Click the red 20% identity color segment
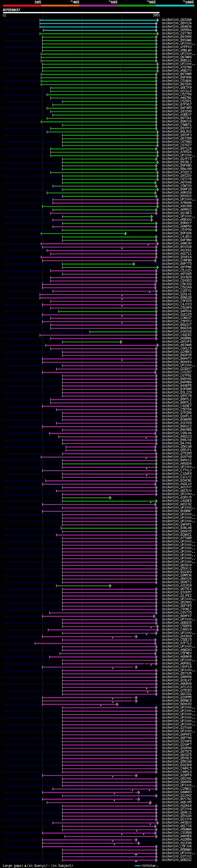 click(x=22, y=6)
